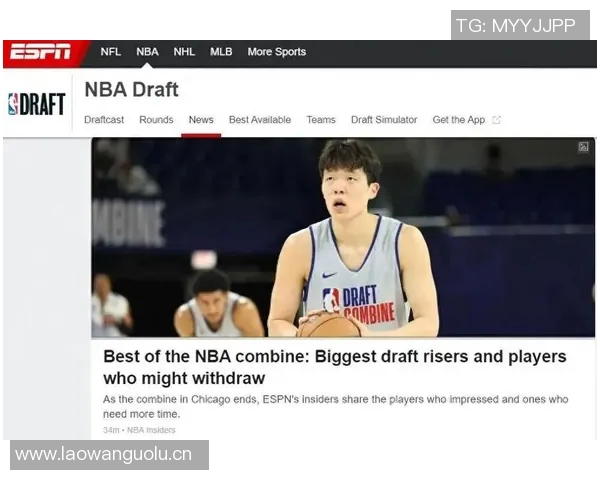Switch to the Draftcast tab
The image size is (600, 480).
104,120
